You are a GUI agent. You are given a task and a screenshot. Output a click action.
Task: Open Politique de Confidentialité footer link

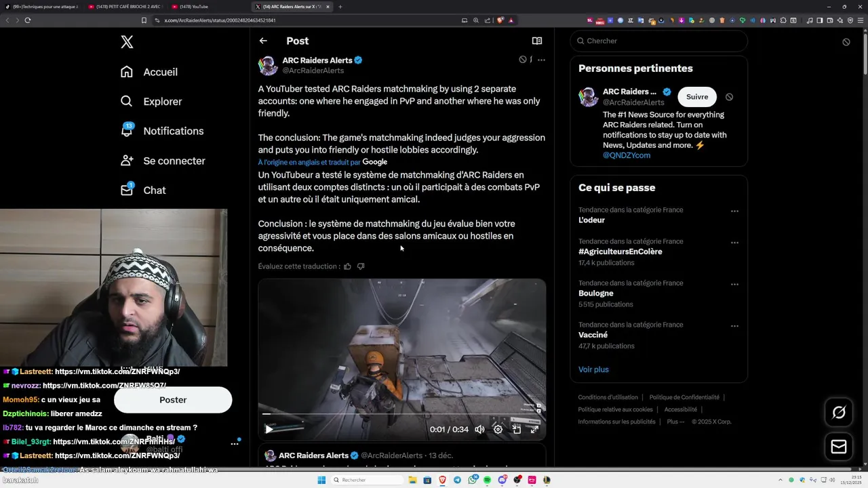coord(684,397)
